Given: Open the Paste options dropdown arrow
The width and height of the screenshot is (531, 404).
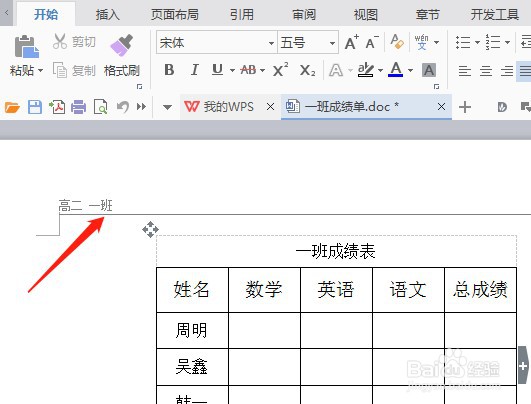Looking at the screenshot, I should coord(41,71).
